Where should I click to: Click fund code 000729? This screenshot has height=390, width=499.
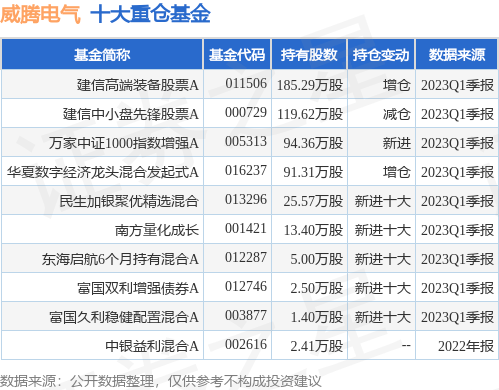point(246,112)
